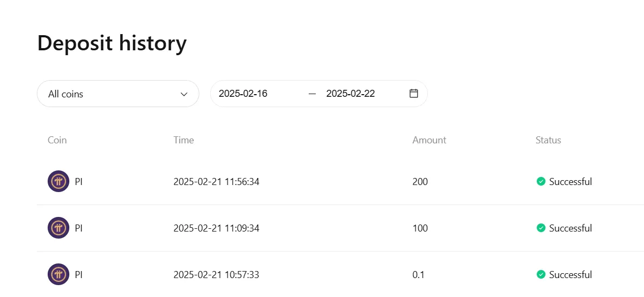Click the green check beside the 100 deposit status
Image resolution: width=644 pixels, height=297 pixels.
coord(541,228)
